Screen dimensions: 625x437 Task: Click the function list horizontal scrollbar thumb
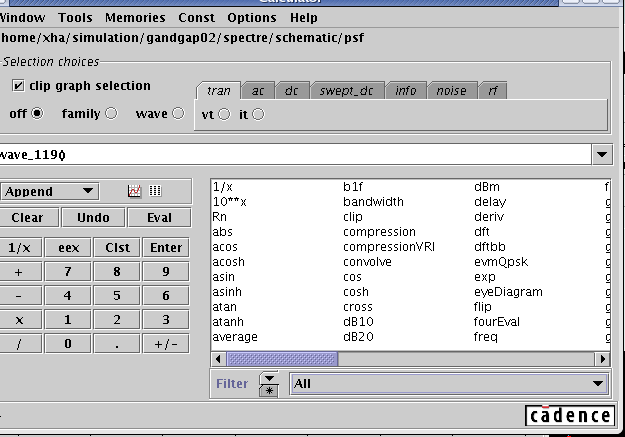282,359
